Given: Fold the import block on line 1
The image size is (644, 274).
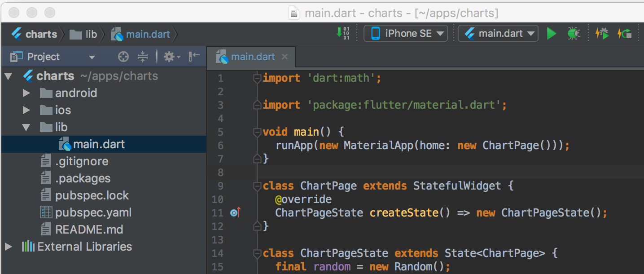Looking at the screenshot, I should [257, 78].
